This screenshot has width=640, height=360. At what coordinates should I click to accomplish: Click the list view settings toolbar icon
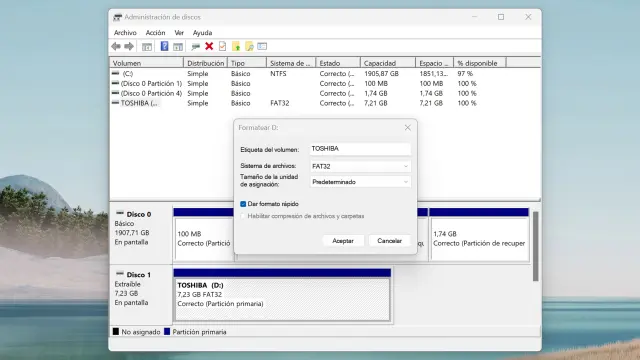262,46
